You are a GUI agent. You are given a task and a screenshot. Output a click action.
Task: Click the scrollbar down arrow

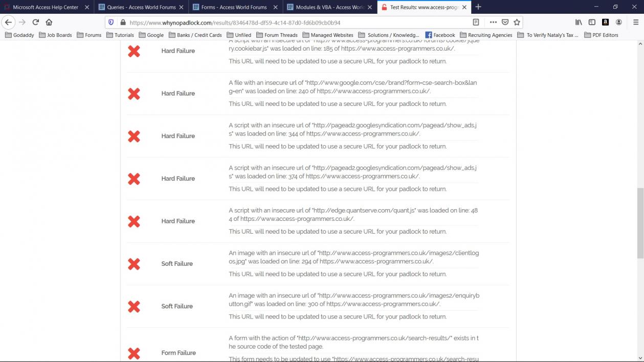(640, 358)
